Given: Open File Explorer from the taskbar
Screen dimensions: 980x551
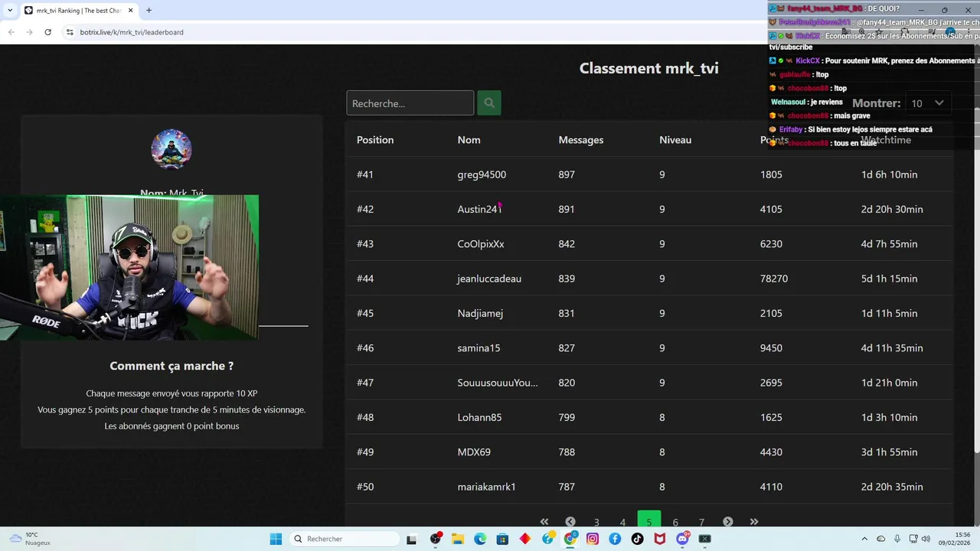Looking at the screenshot, I should click(x=458, y=539).
